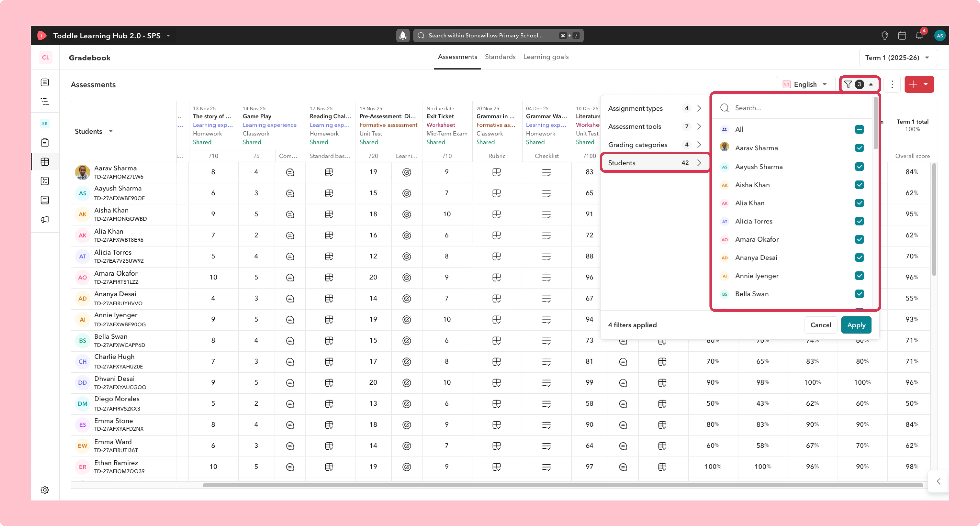Image resolution: width=980 pixels, height=526 pixels.
Task: Switch to the Assessments tab
Action: click(x=457, y=57)
